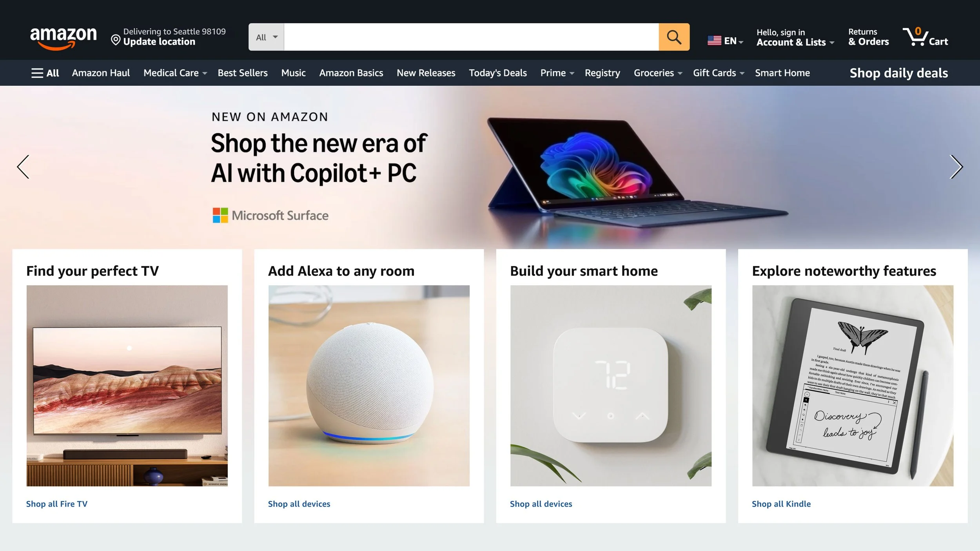Viewport: 980px width, 551px height.
Task: Expand the Groceries dropdown
Action: tap(658, 73)
